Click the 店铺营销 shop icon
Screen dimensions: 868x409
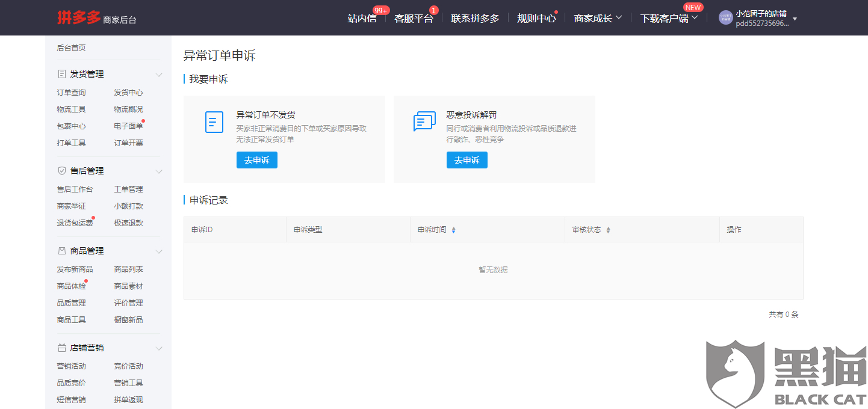(x=61, y=347)
